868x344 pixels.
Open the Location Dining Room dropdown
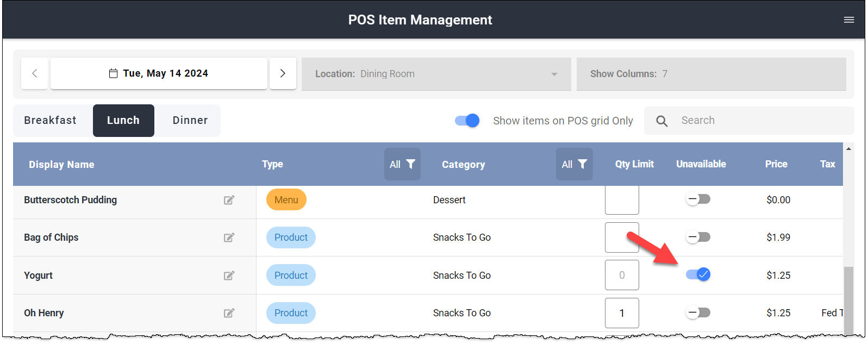click(436, 74)
